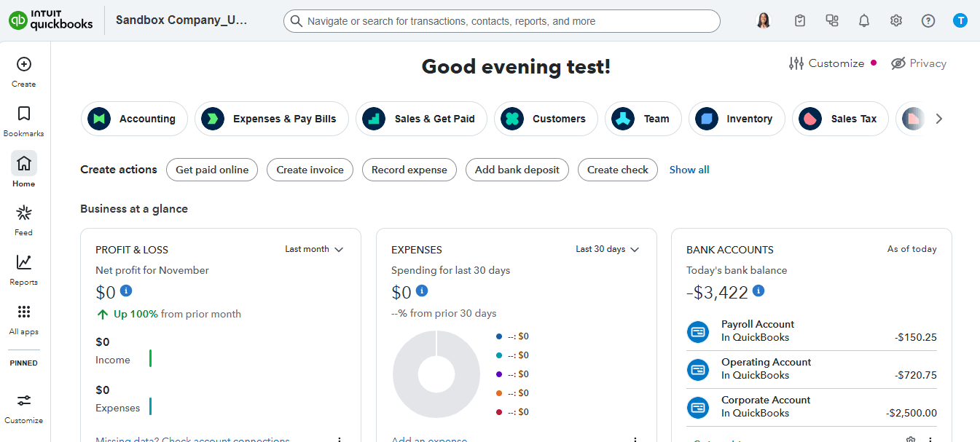980x442 pixels.
Task: Expand the Last month dropdown
Action: (314, 249)
